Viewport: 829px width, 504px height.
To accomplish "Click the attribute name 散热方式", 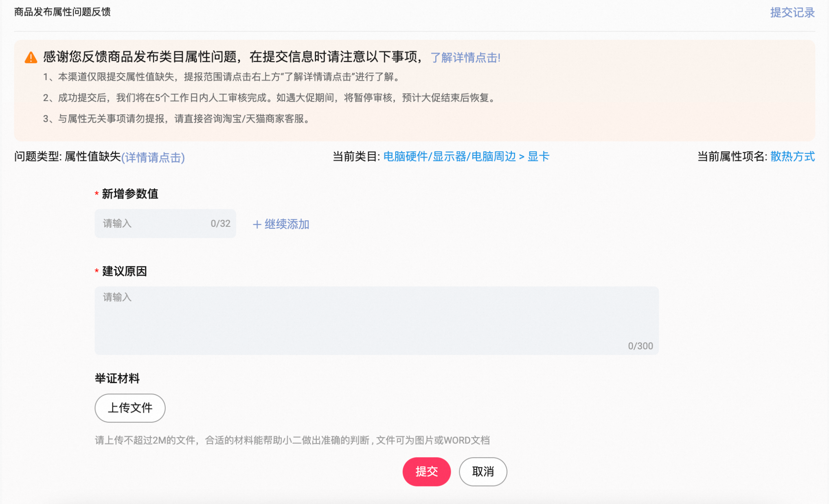I will click(x=792, y=156).
